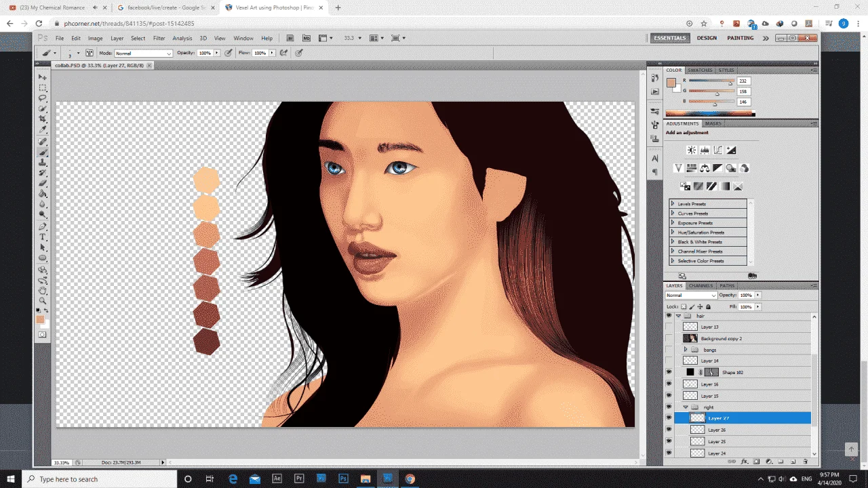868x488 pixels.
Task: Select the Horizontal Type tool
Action: coord(43,237)
